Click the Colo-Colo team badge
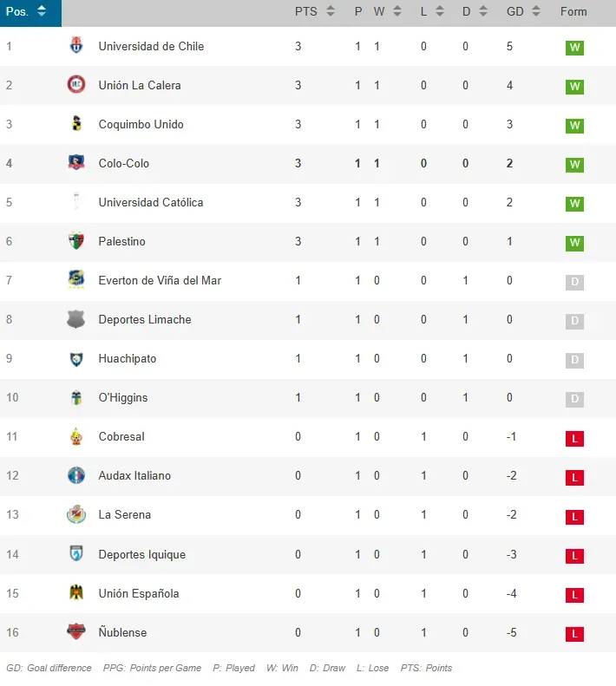The image size is (616, 686). point(76,163)
